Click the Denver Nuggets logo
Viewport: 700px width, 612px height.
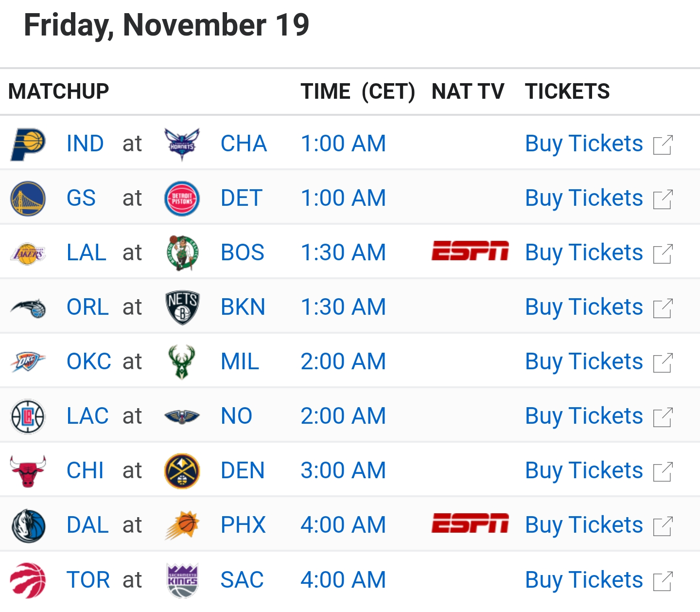coord(182,471)
